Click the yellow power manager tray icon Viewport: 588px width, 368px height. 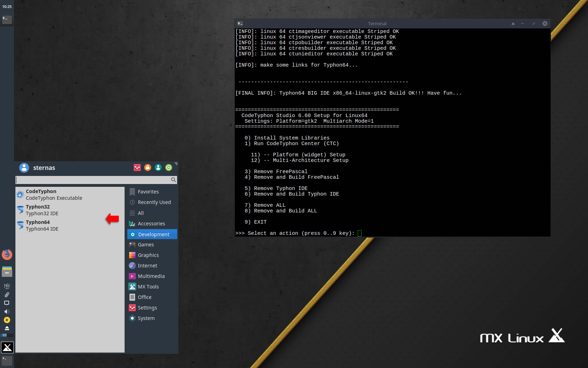[7, 320]
